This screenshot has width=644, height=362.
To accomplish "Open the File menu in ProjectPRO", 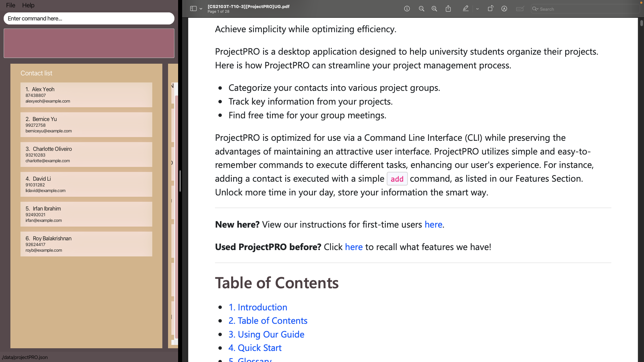I will (x=10, y=5).
